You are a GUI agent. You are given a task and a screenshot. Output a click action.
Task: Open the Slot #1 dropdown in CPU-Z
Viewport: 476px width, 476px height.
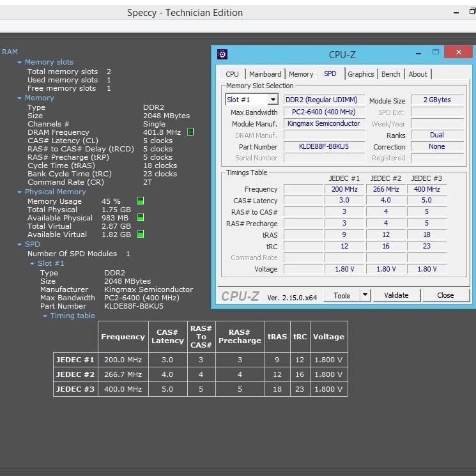pyautogui.click(x=273, y=100)
